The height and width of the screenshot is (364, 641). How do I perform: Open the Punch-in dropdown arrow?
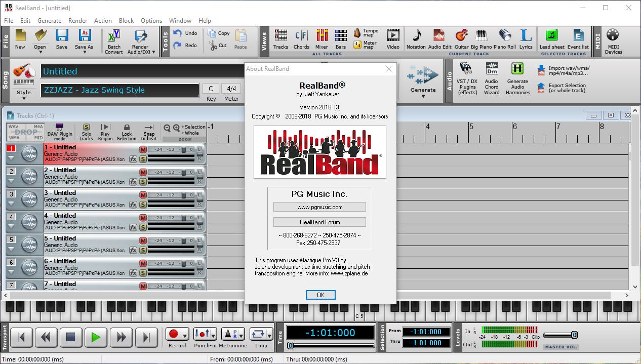[x=214, y=335]
